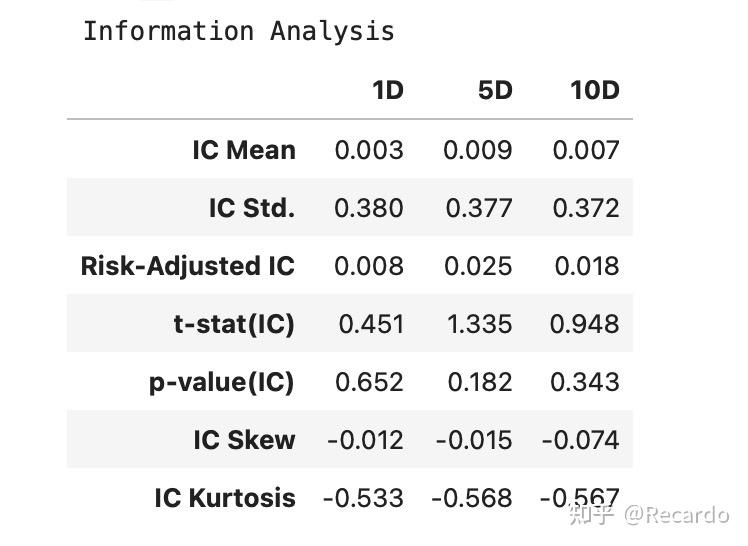Click the IC Skew row label
The image size is (748, 546).
pos(245,440)
